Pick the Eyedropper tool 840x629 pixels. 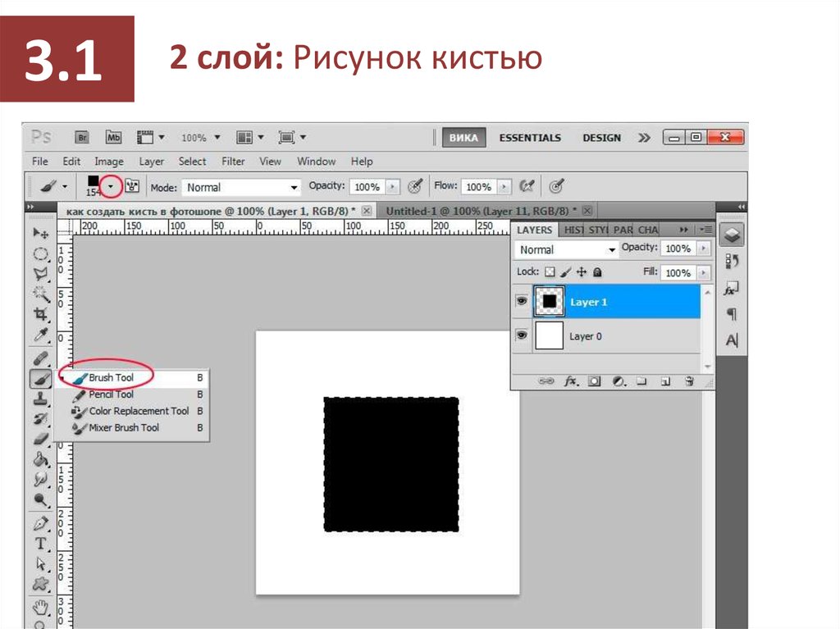tap(40, 335)
